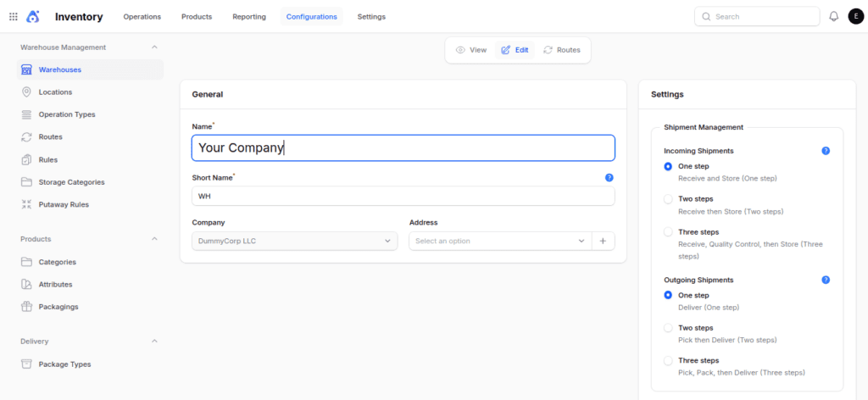This screenshot has height=400, width=868.
Task: Click the Name field Your Company
Action: tap(403, 147)
